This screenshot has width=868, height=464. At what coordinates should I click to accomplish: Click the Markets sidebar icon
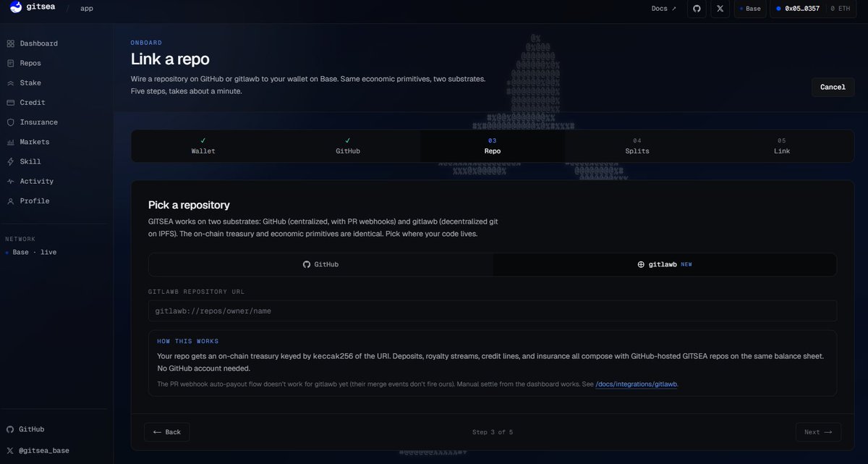(x=11, y=142)
